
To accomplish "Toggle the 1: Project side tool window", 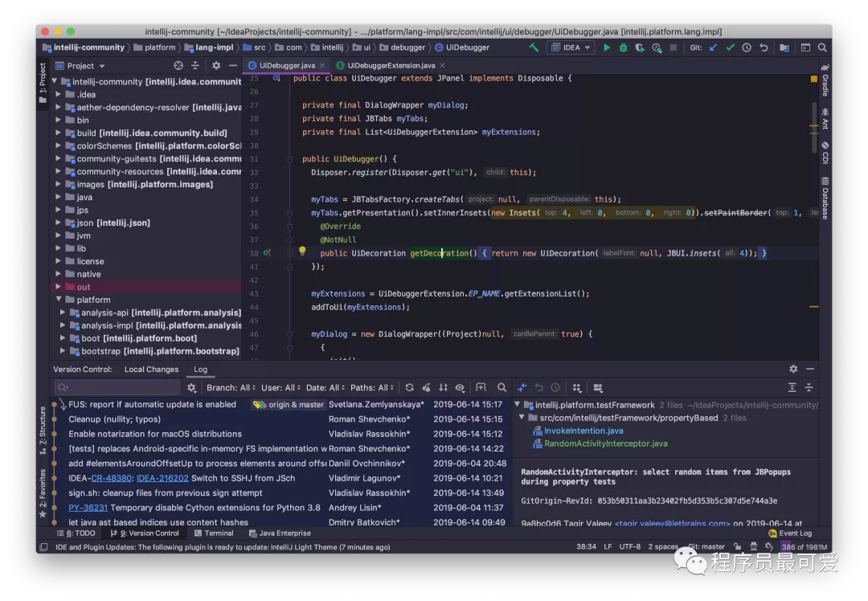I will click(43, 83).
